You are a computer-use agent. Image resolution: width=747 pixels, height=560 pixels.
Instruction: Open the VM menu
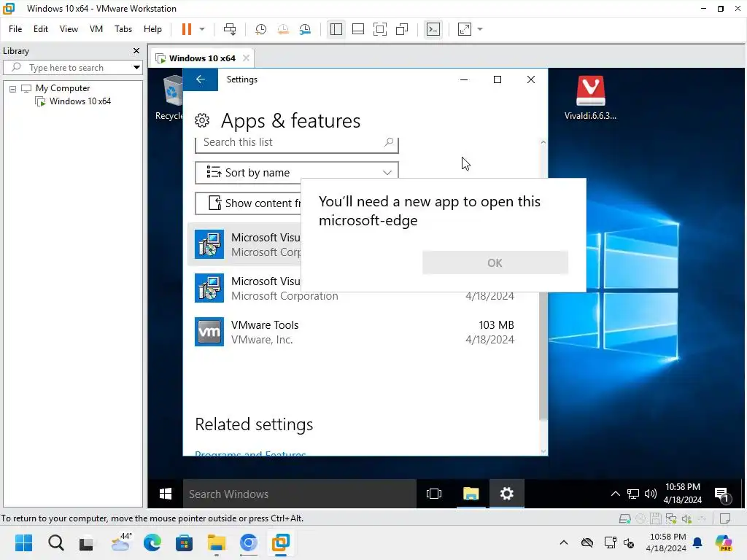[x=96, y=29]
